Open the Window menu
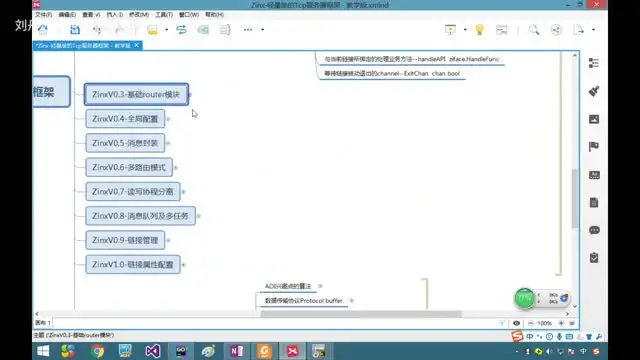The width and height of the screenshot is (640, 360). pos(189,15)
